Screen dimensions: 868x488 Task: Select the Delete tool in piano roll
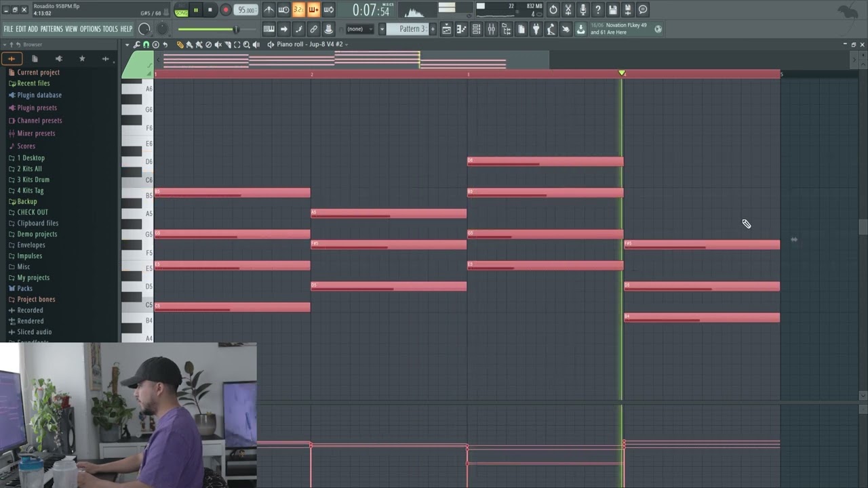pyautogui.click(x=209, y=44)
